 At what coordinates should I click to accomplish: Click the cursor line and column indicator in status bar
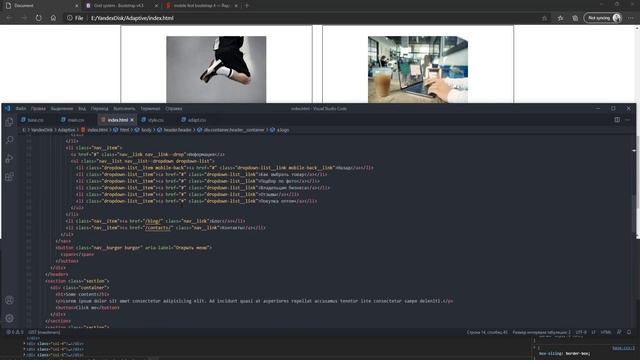click(487, 332)
